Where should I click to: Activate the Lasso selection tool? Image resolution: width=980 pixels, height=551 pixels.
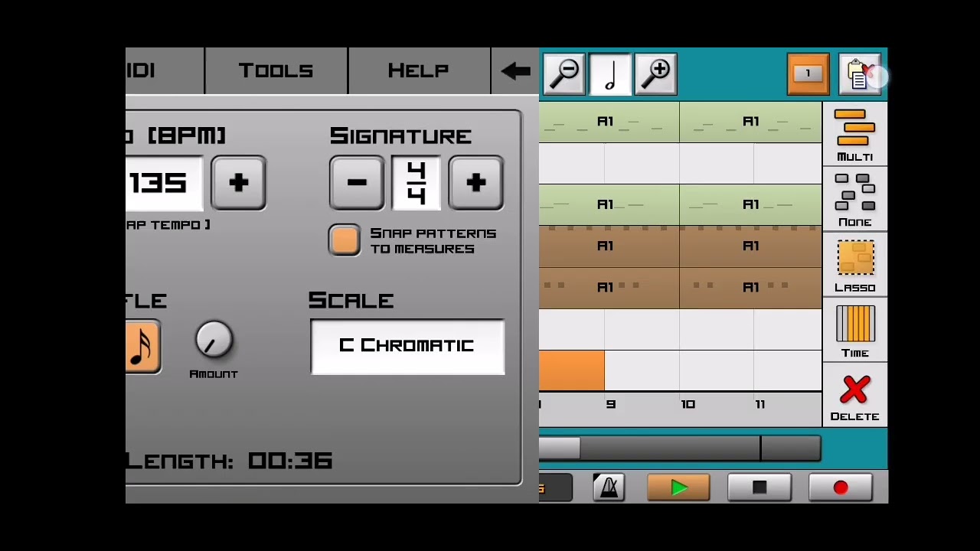click(x=855, y=265)
